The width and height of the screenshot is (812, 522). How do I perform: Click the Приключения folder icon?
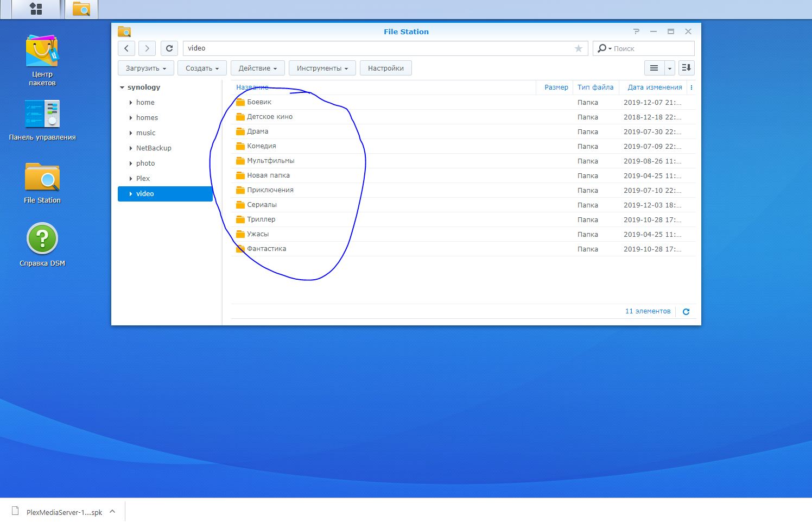(240, 190)
